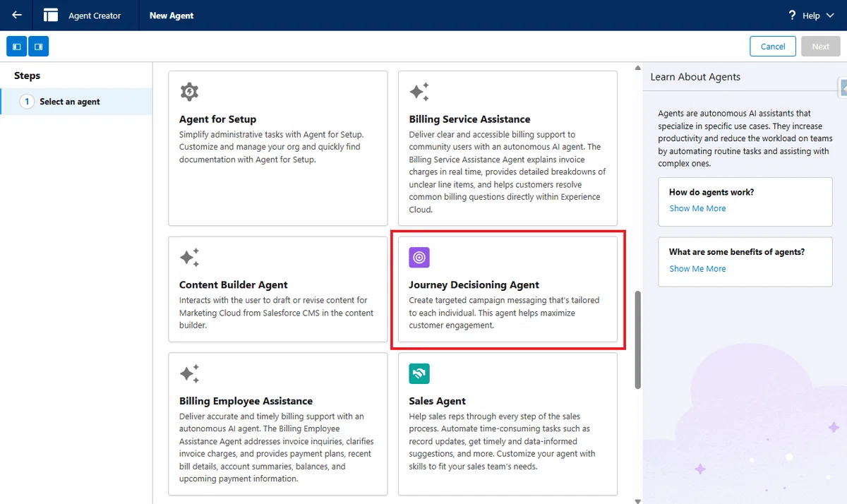Image resolution: width=847 pixels, height=504 pixels.
Task: Open Show Me More under benefits of agents
Action: [x=697, y=268]
